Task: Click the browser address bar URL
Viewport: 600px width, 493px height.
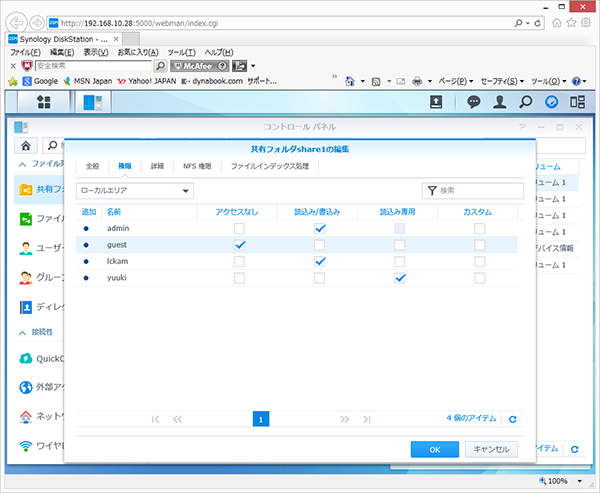Action: pyautogui.click(x=139, y=23)
